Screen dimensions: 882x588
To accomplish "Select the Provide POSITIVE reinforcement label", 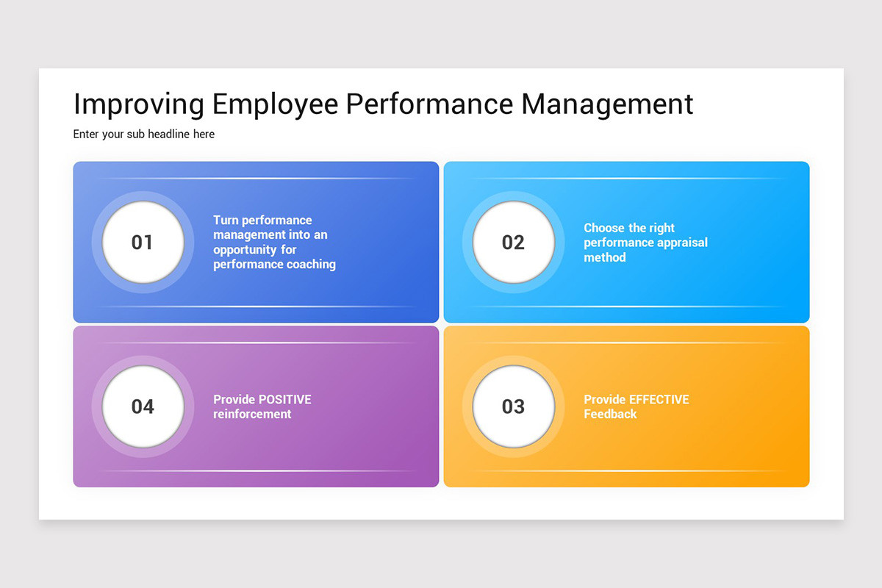I will click(262, 406).
